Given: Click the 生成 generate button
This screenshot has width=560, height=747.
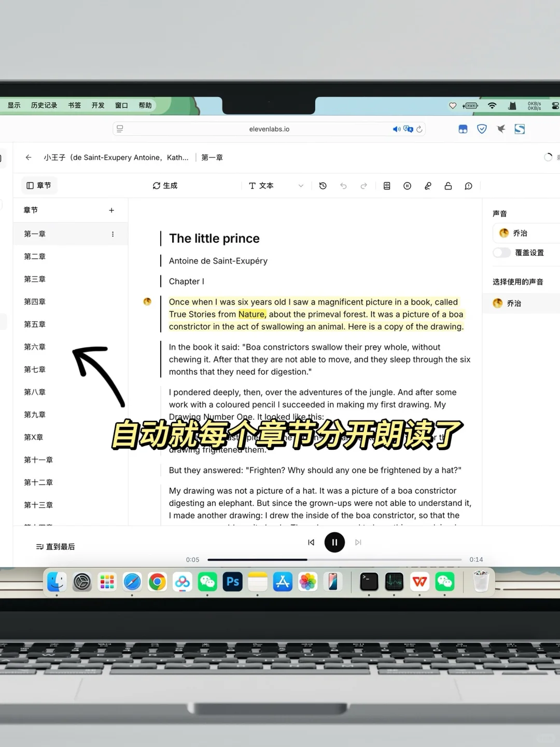Looking at the screenshot, I should [165, 186].
